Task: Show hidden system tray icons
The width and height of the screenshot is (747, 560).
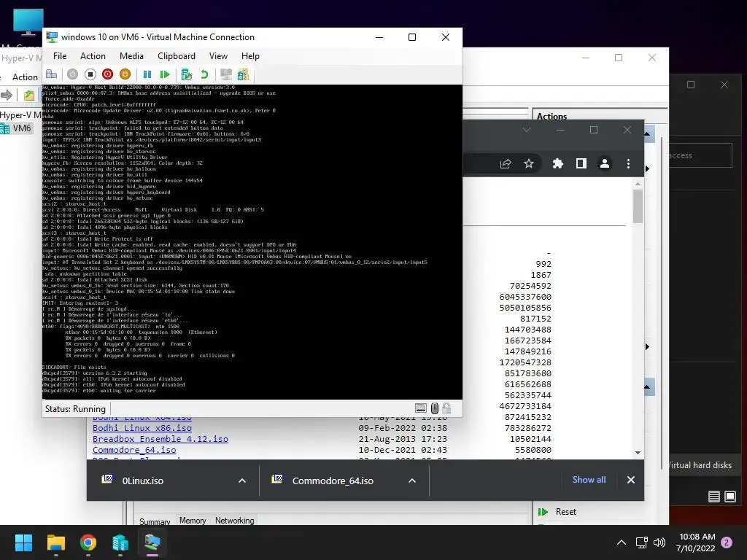Action: click(622, 542)
